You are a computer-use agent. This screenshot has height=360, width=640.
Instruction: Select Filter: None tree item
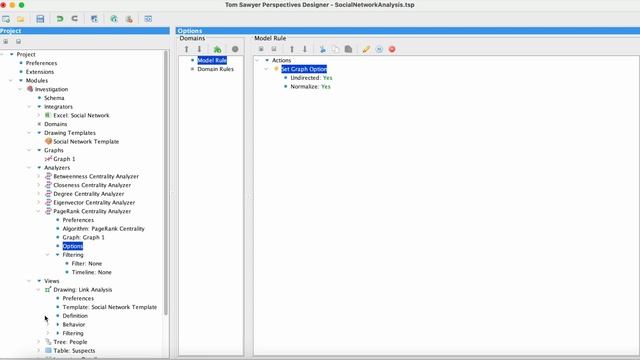click(87, 263)
